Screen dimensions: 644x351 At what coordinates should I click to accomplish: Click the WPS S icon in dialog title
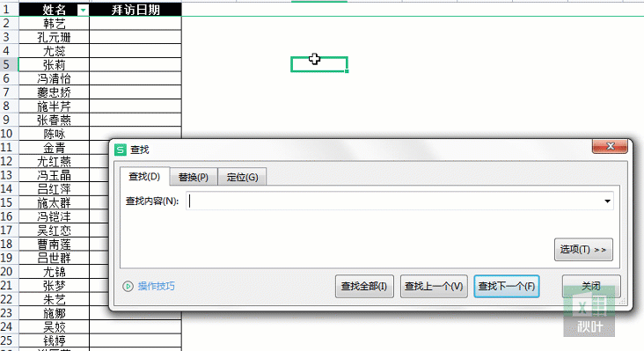point(121,150)
